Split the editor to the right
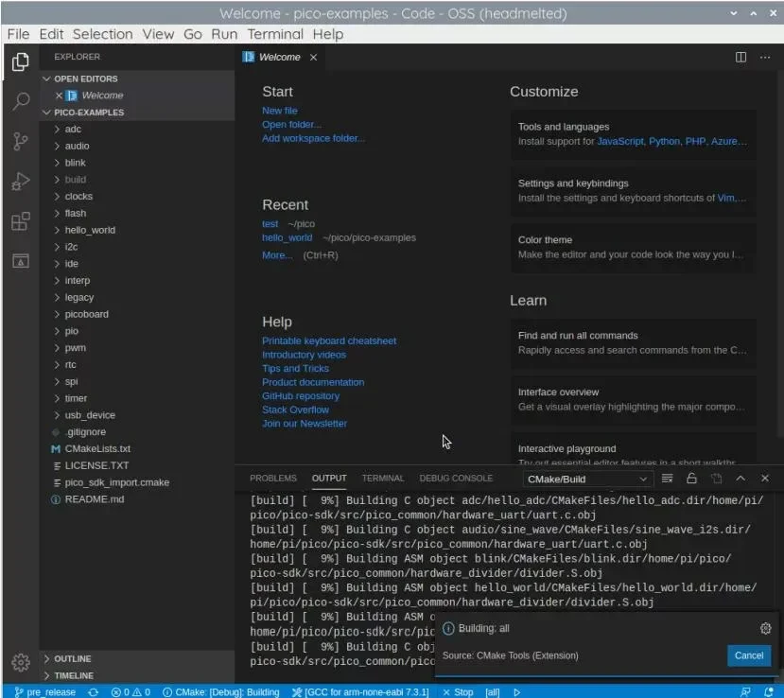The height and width of the screenshot is (698, 784). click(x=740, y=57)
